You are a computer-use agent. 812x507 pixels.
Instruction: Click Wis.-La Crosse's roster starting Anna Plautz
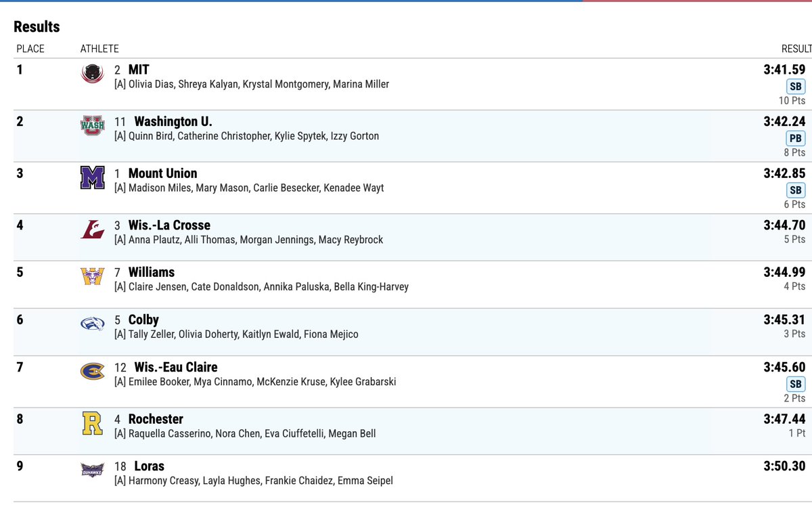pyautogui.click(x=248, y=240)
